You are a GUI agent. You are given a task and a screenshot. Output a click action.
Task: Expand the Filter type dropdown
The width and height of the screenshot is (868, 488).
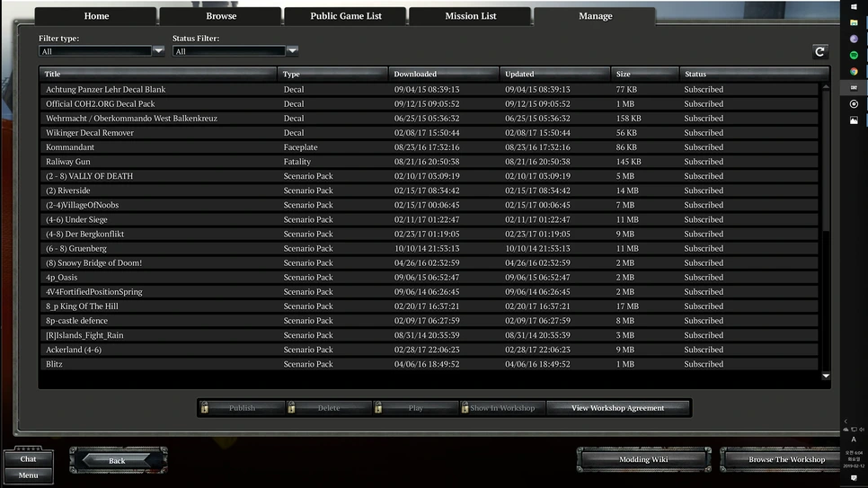158,51
